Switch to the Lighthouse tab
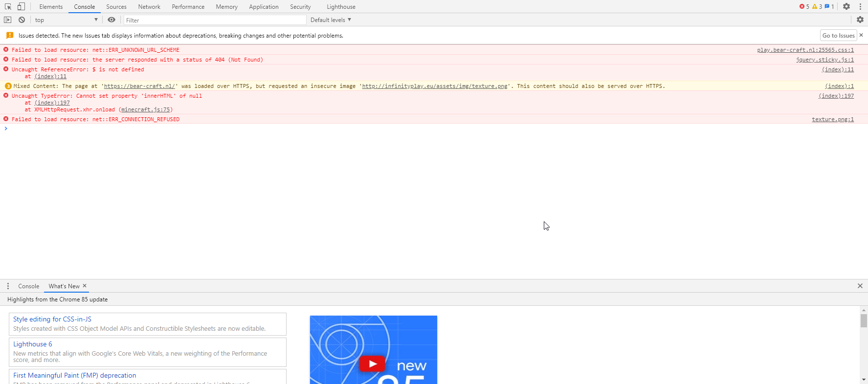The height and width of the screenshot is (384, 868). [341, 7]
